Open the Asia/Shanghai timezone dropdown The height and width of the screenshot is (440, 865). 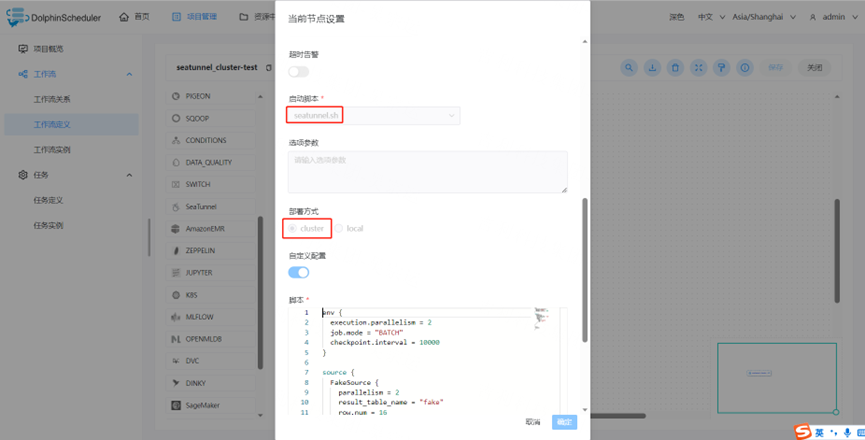coord(764,17)
